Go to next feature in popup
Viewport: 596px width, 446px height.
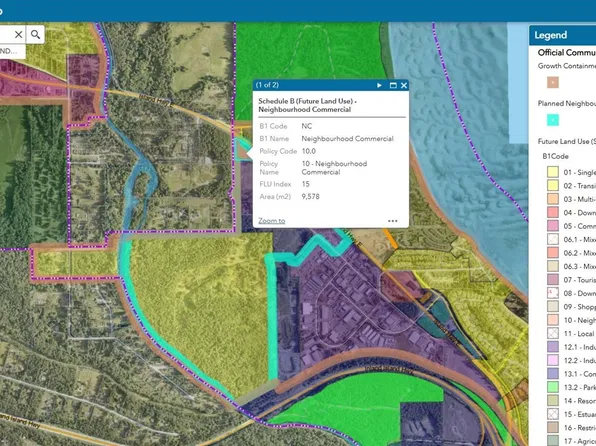(x=379, y=85)
